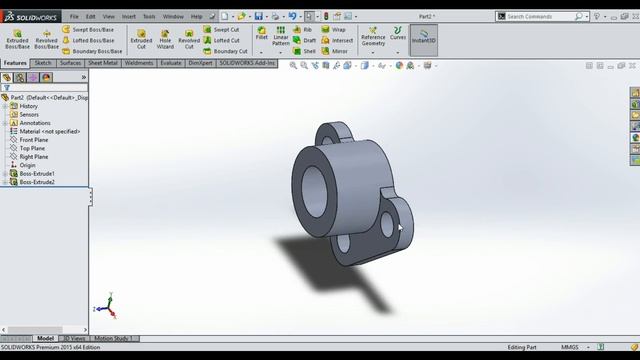
Task: Choose the Boundary Boss/Base feature
Action: pos(92,51)
